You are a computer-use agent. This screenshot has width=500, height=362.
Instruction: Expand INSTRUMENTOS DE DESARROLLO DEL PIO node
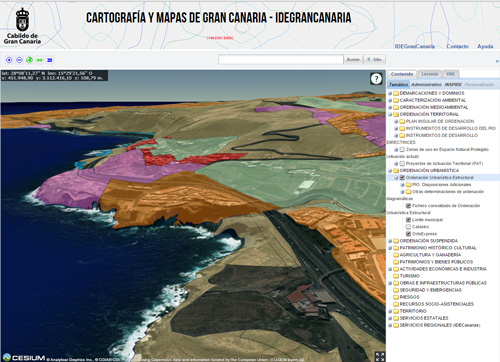coord(396,128)
